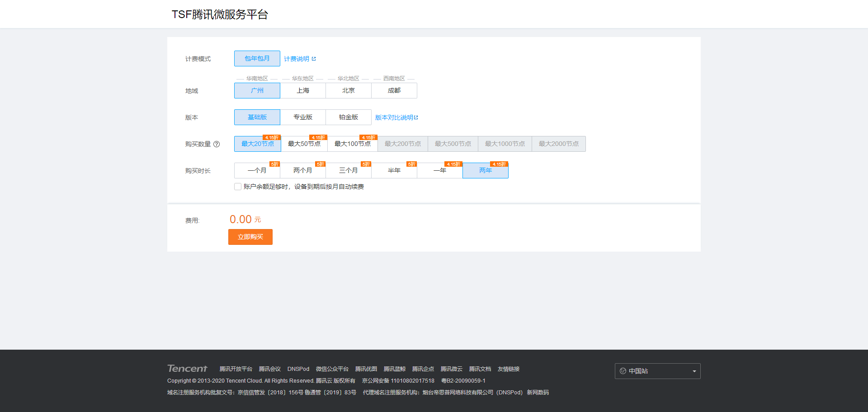Viewport: 868px width, 412px height.
Task: Select 北京 region
Action: click(348, 91)
